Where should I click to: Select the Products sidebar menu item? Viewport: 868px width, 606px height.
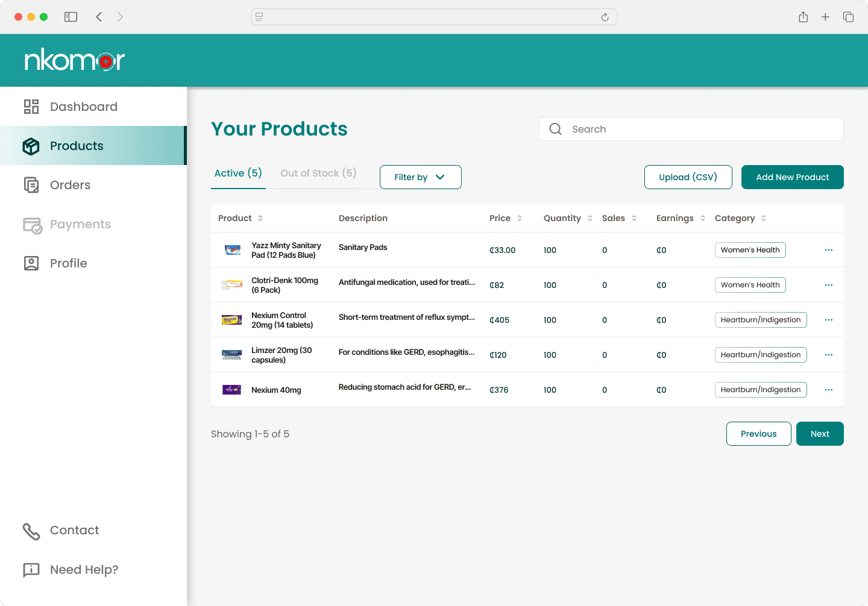pyautogui.click(x=93, y=146)
